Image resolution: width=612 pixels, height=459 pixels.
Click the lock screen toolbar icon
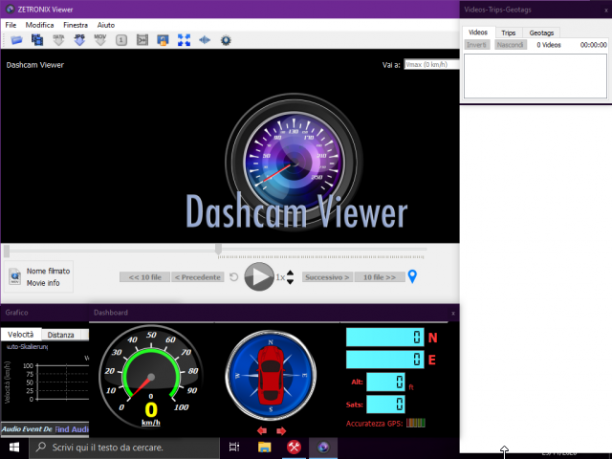coord(163,40)
